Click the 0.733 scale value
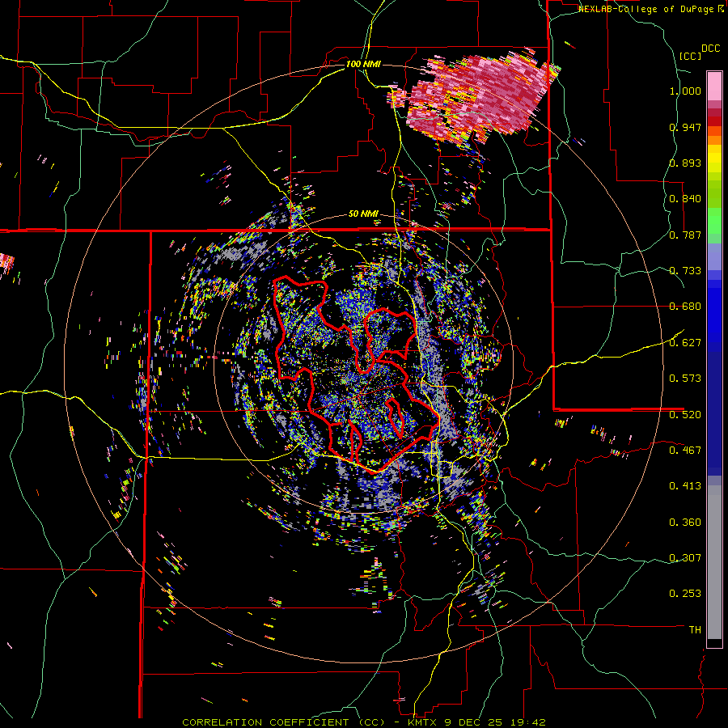Screen dimensions: 728x728 (x=685, y=271)
